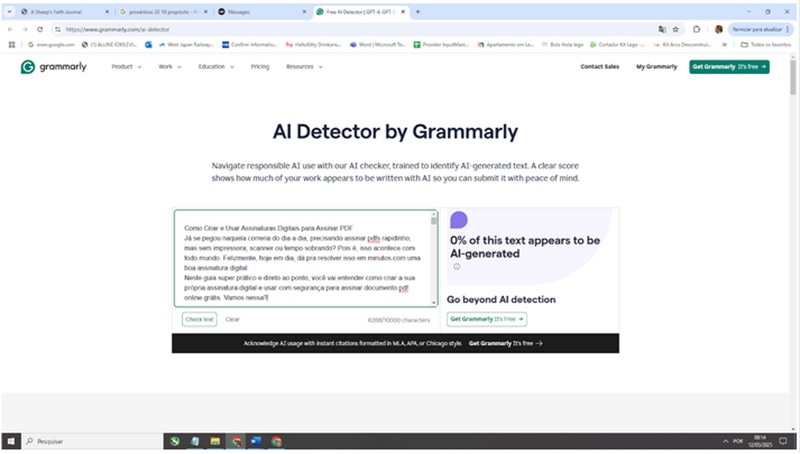This screenshot has height=454, width=800.
Task: Click the header Get Grammarly It's free button
Action: coord(730,67)
